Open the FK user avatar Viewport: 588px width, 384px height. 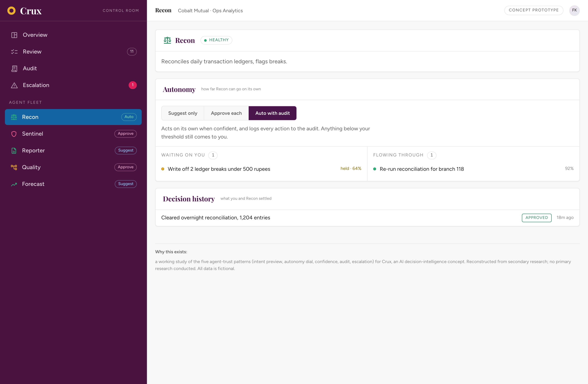tap(574, 10)
